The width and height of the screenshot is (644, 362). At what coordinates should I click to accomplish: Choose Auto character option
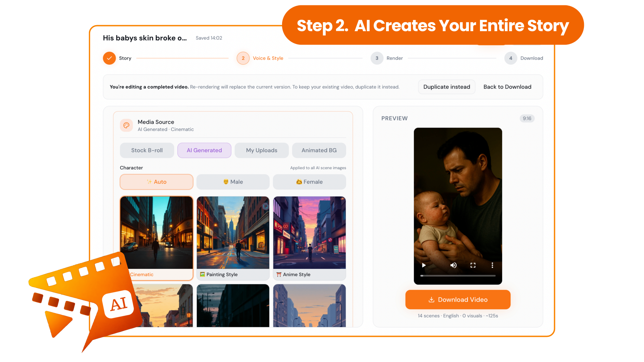coord(156,182)
